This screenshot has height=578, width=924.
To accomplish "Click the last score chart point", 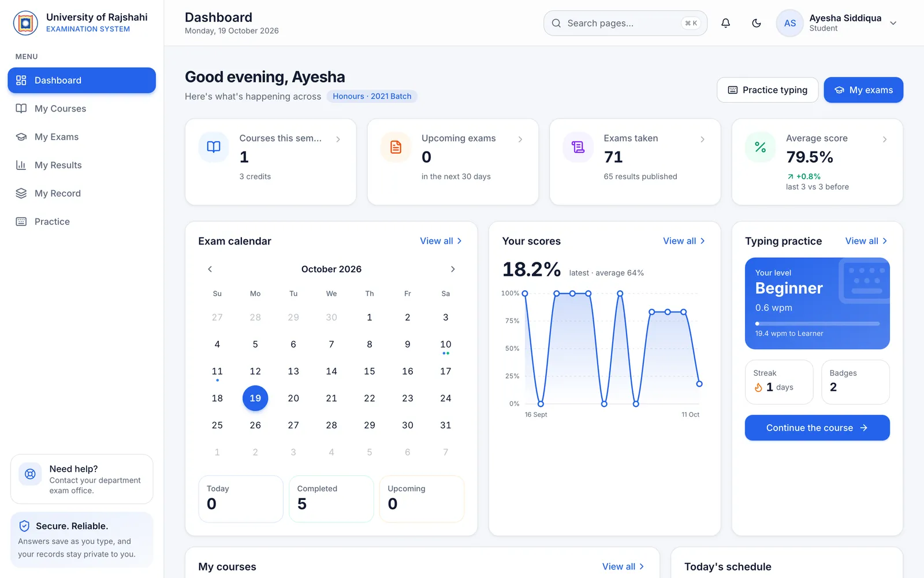I will (699, 384).
